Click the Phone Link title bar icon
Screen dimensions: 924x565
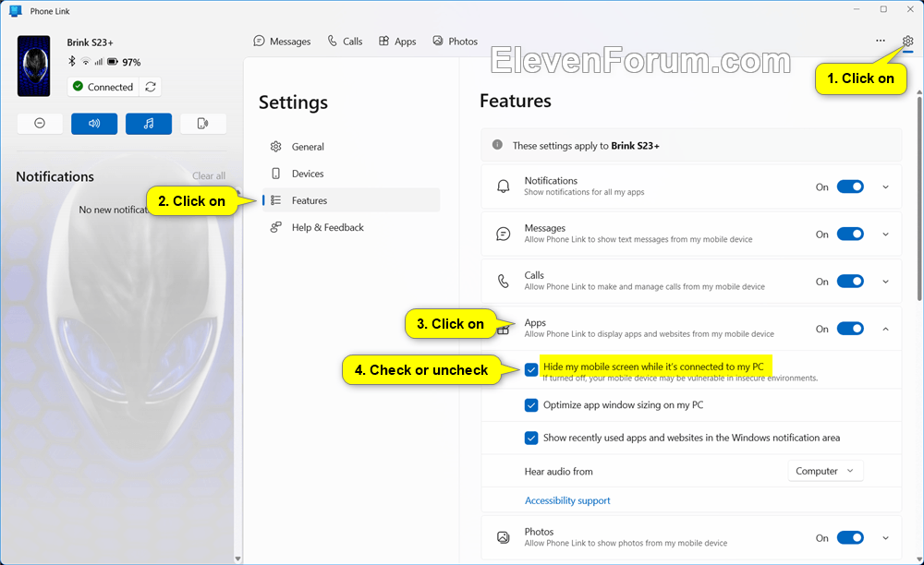[16, 10]
